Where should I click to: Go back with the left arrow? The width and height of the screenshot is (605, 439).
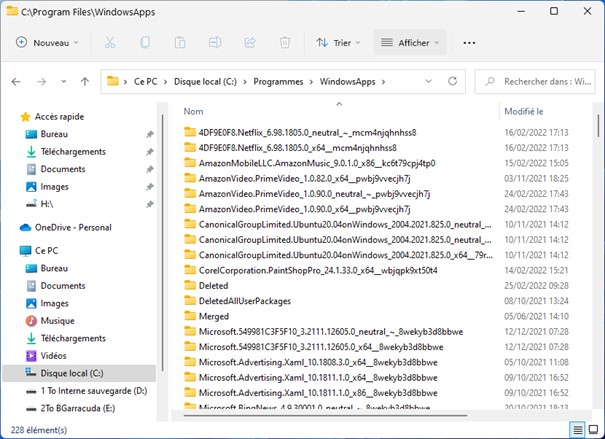[x=16, y=82]
